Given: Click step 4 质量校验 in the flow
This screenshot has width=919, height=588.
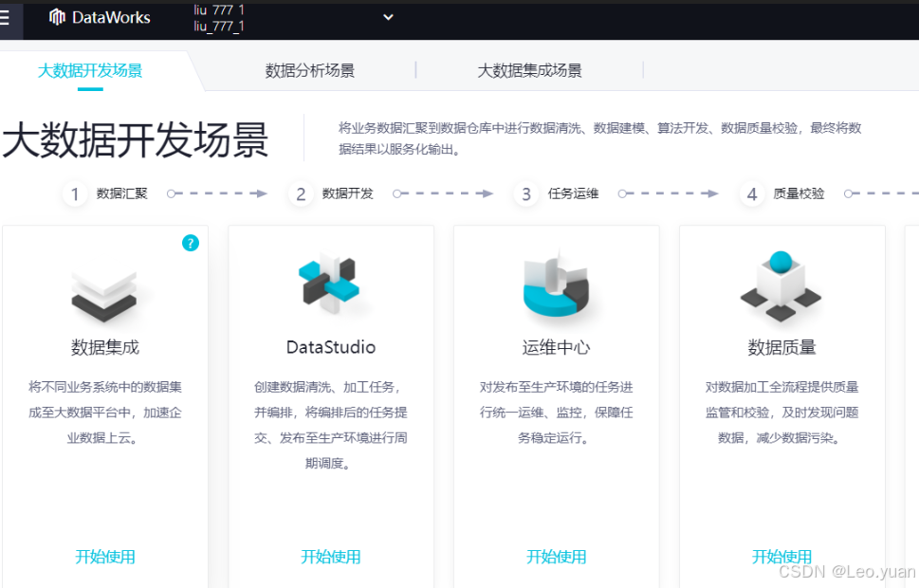Looking at the screenshot, I should coord(782,194).
